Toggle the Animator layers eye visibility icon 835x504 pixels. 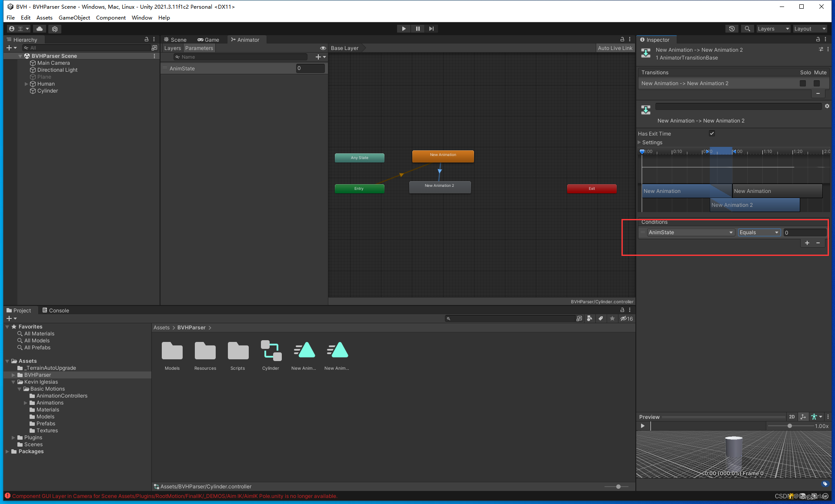click(x=323, y=48)
